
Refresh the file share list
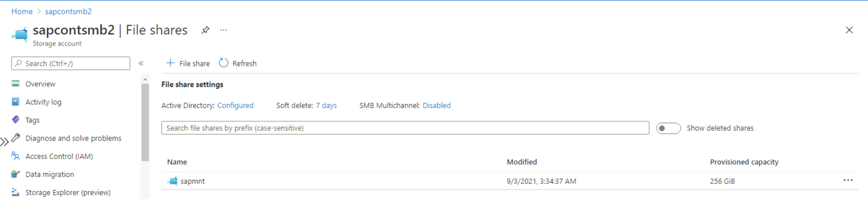click(238, 63)
